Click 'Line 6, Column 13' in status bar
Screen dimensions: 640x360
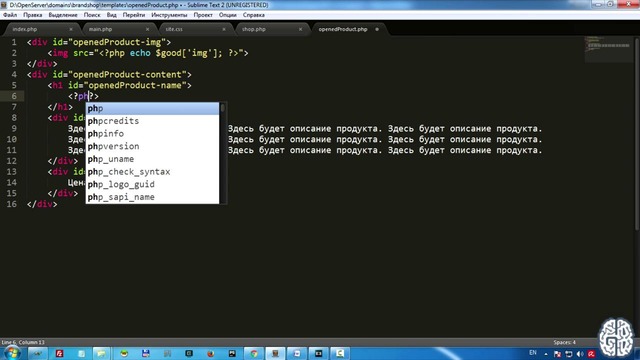tap(23, 342)
